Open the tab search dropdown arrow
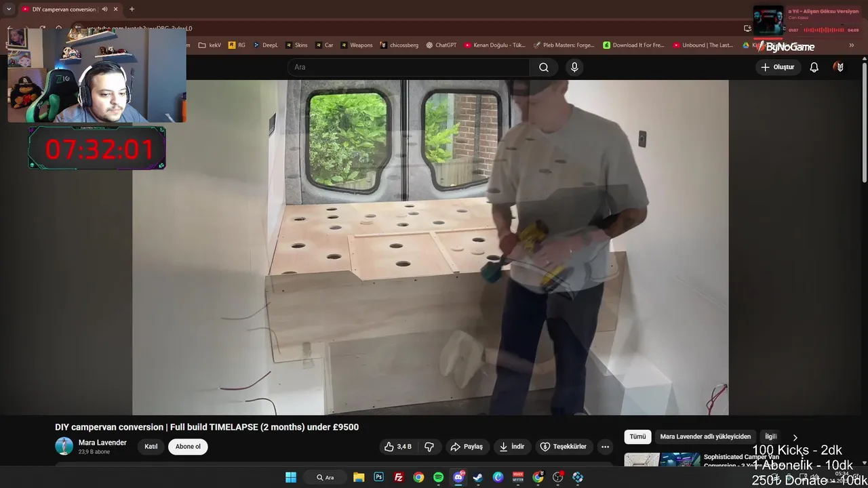 pos(9,9)
